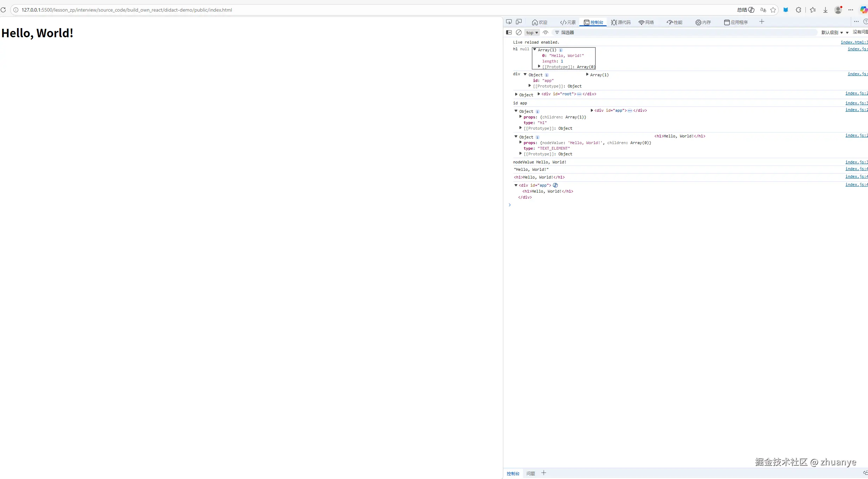Click the inspect element picker icon
Image resolution: width=868 pixels, height=479 pixels.
click(509, 22)
